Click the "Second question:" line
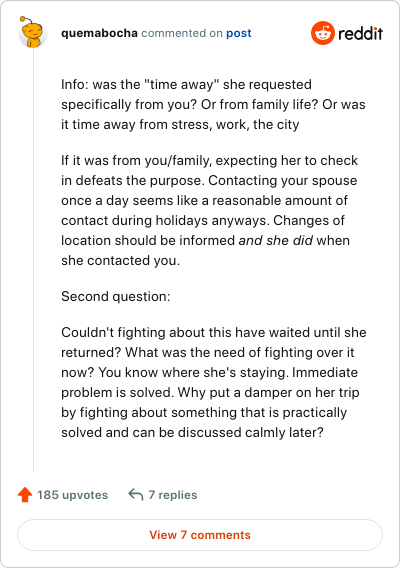 tap(116, 296)
